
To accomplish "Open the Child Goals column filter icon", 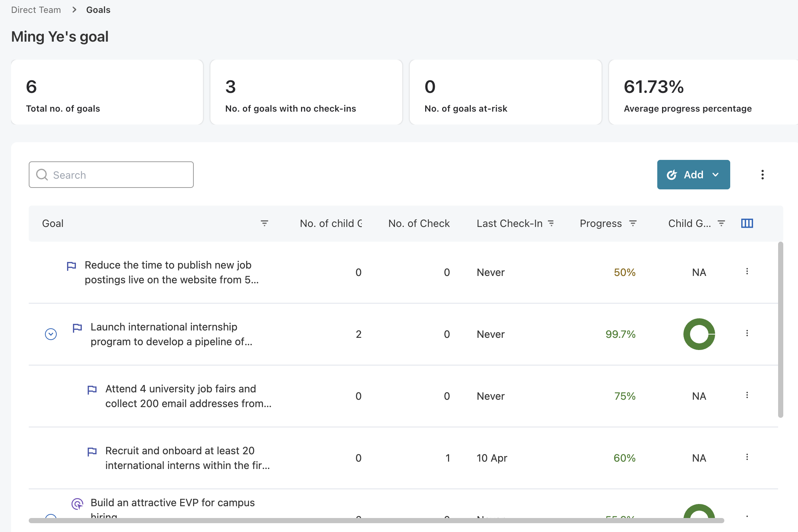I will click(x=721, y=223).
